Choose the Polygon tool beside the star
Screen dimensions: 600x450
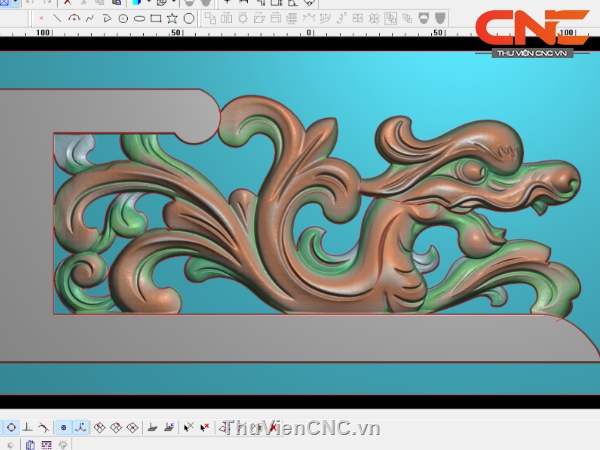[188, 18]
